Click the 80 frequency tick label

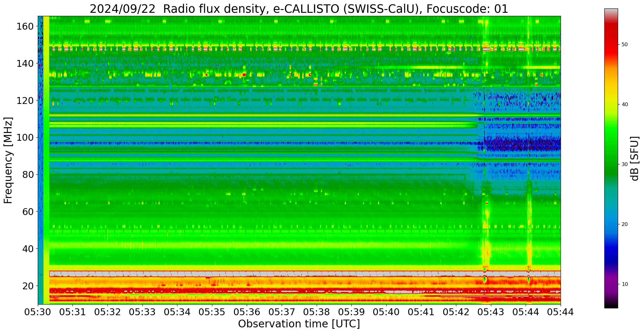pyautogui.click(x=28, y=174)
